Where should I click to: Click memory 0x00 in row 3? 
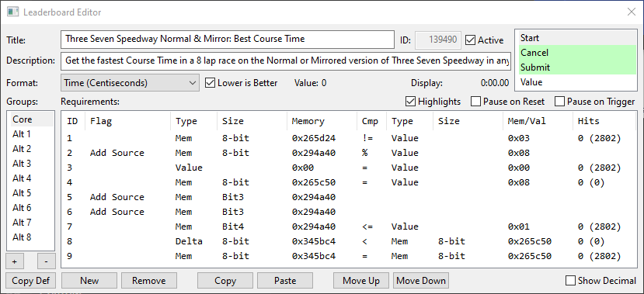303,168
